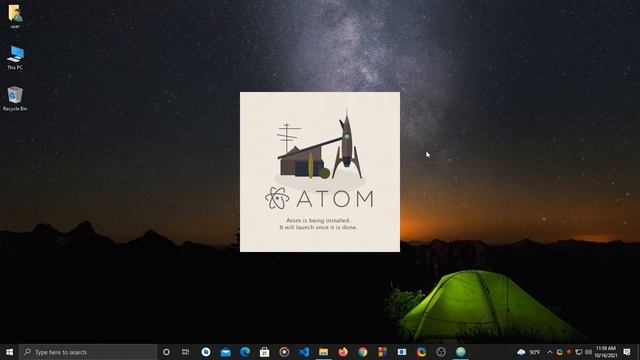Open File Explorer from the taskbar
Screen dimensions: 640x360
click(323, 352)
